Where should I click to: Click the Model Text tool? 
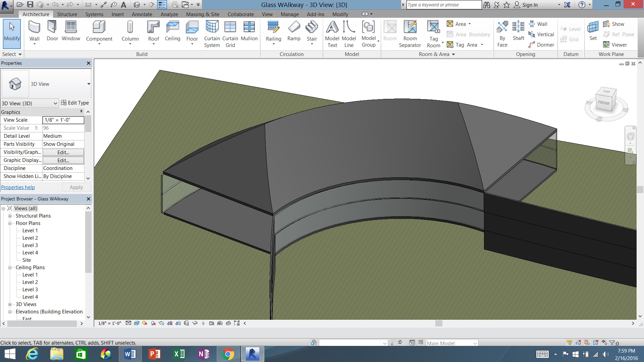[x=332, y=34]
